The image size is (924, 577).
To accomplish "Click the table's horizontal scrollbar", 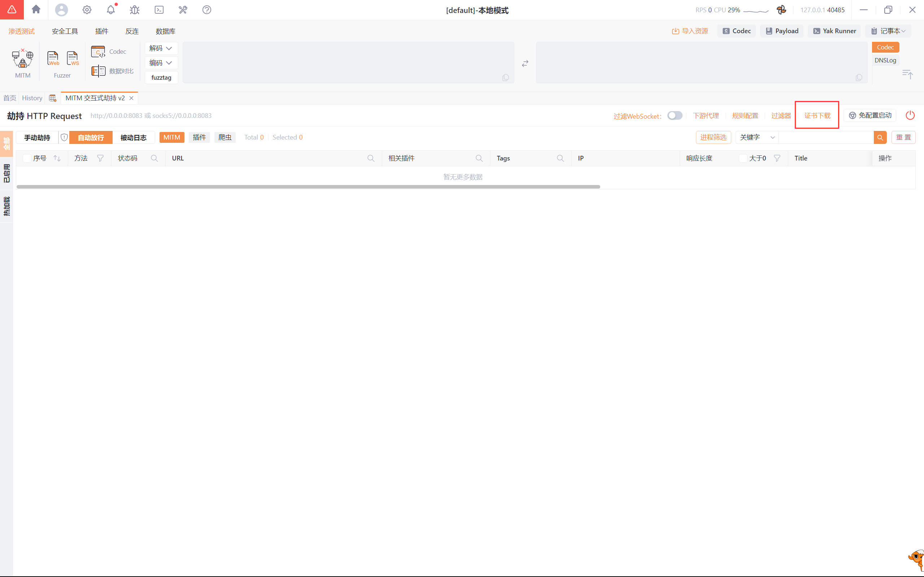I will click(x=308, y=186).
